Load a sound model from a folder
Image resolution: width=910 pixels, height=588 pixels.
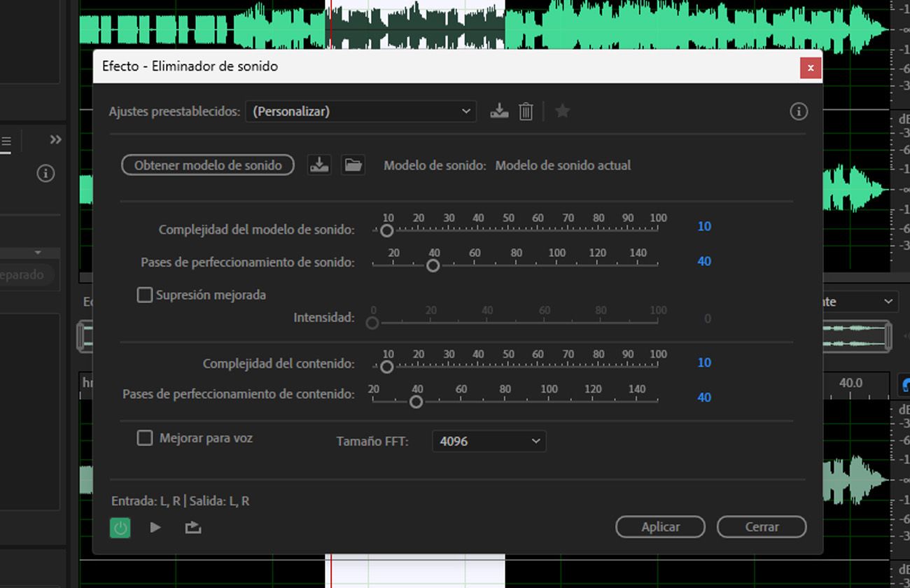pyautogui.click(x=353, y=164)
